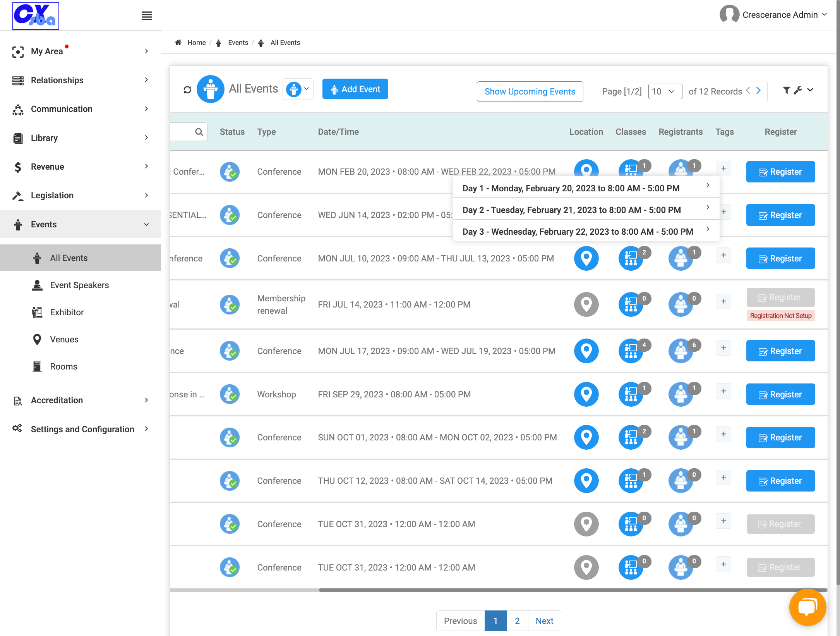This screenshot has height=636, width=840.
Task: Click the search icon in the table header
Action: click(x=199, y=132)
